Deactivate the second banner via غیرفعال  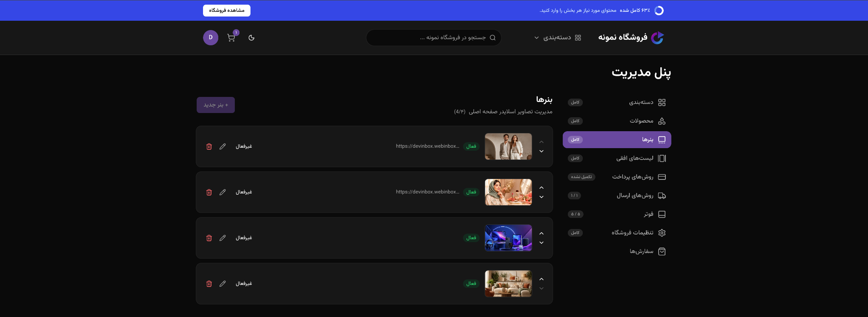tap(244, 192)
